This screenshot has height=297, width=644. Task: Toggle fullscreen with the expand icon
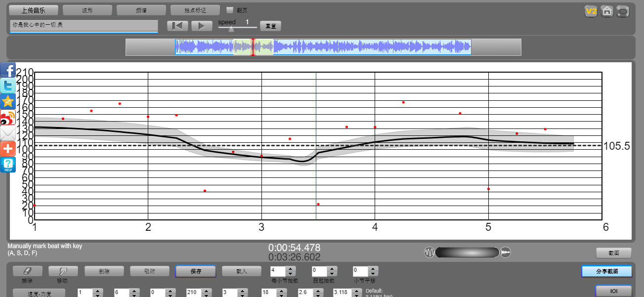[x=623, y=11]
